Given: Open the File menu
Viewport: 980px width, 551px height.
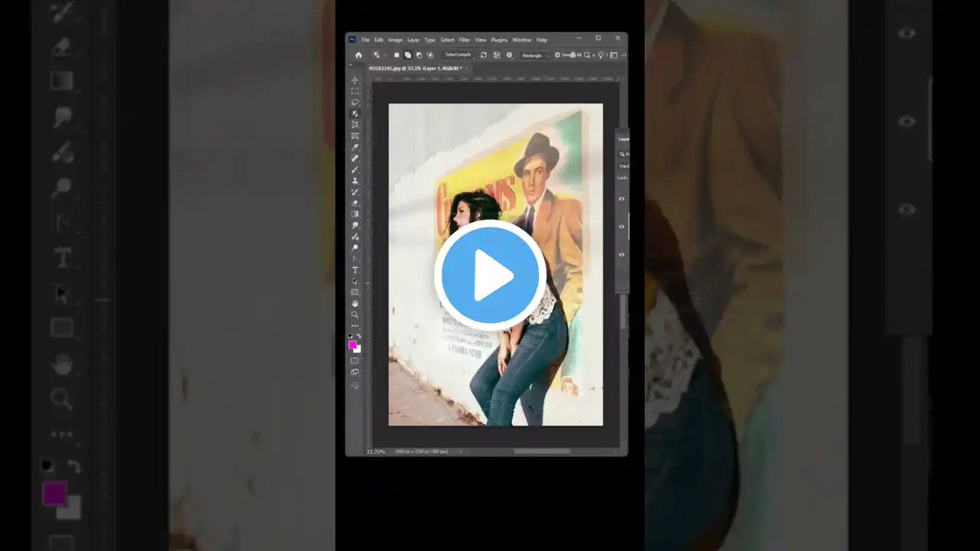Looking at the screenshot, I should pyautogui.click(x=366, y=40).
